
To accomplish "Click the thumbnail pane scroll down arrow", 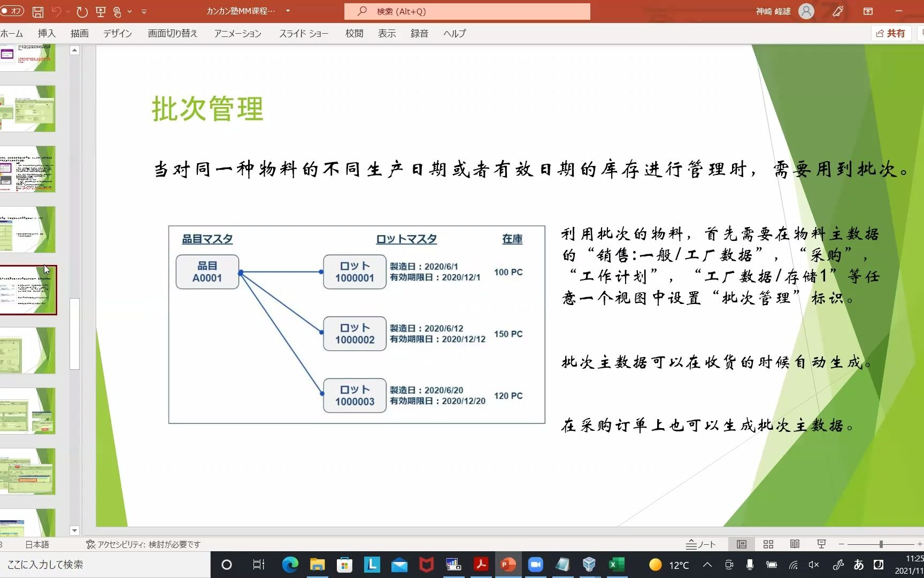I will click(75, 531).
